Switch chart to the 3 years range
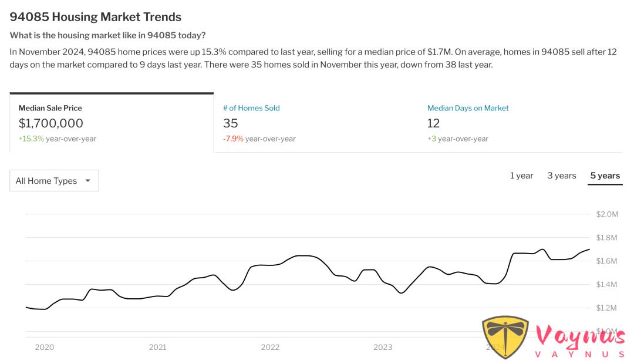The height and width of the screenshot is (364, 634). pyautogui.click(x=562, y=176)
